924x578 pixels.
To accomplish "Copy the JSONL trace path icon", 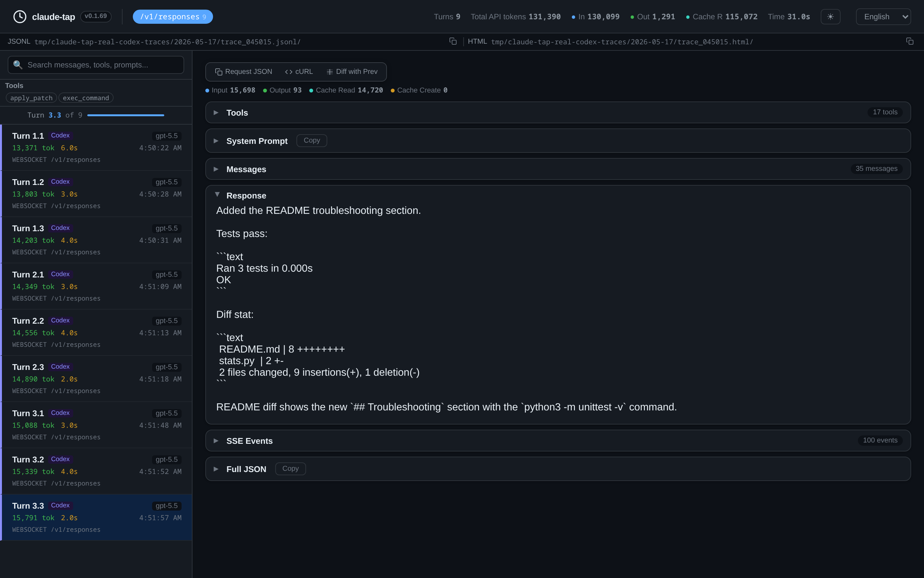I will [453, 41].
